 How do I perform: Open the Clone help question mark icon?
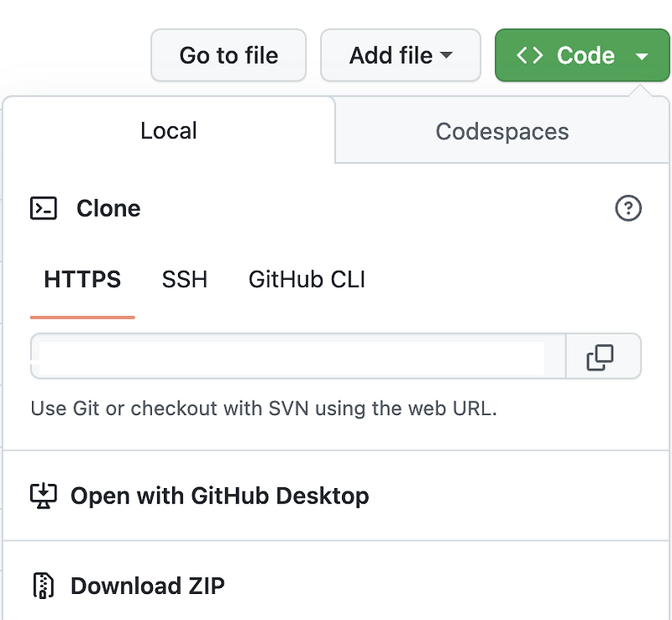[628, 208]
